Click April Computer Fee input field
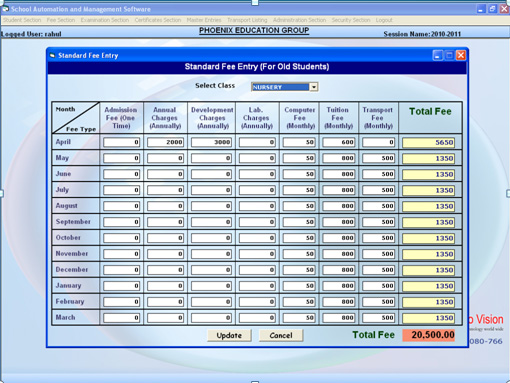510x383 pixels. click(299, 142)
